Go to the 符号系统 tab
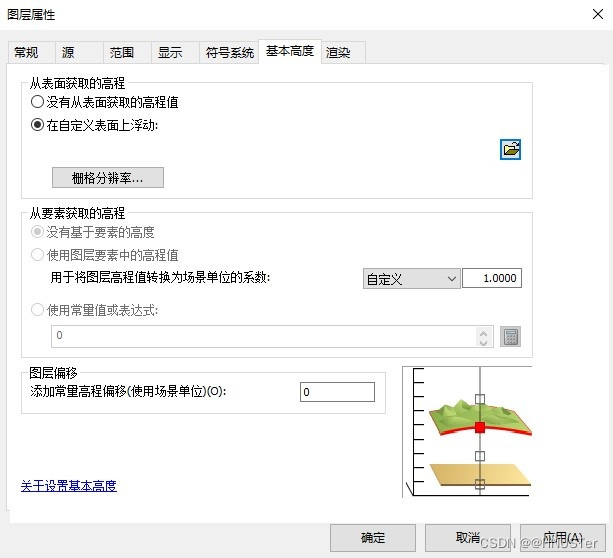The width and height of the screenshot is (613, 558). (x=229, y=52)
